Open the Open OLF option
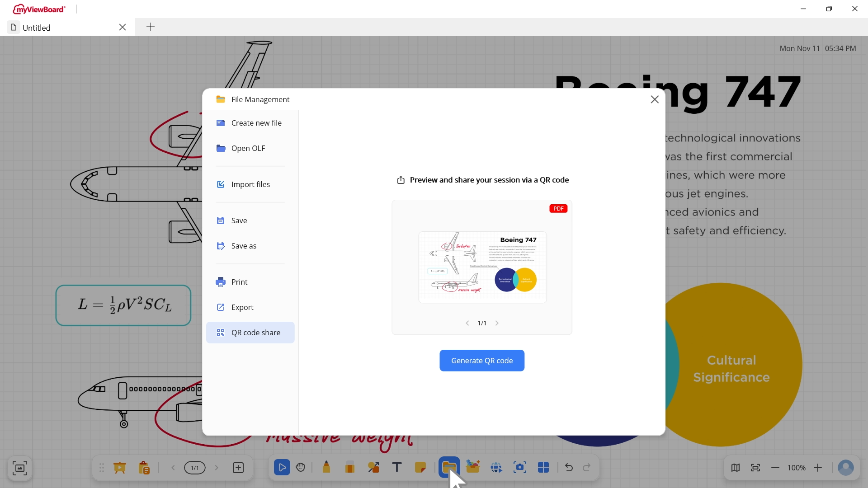The height and width of the screenshot is (488, 868). 250,148
